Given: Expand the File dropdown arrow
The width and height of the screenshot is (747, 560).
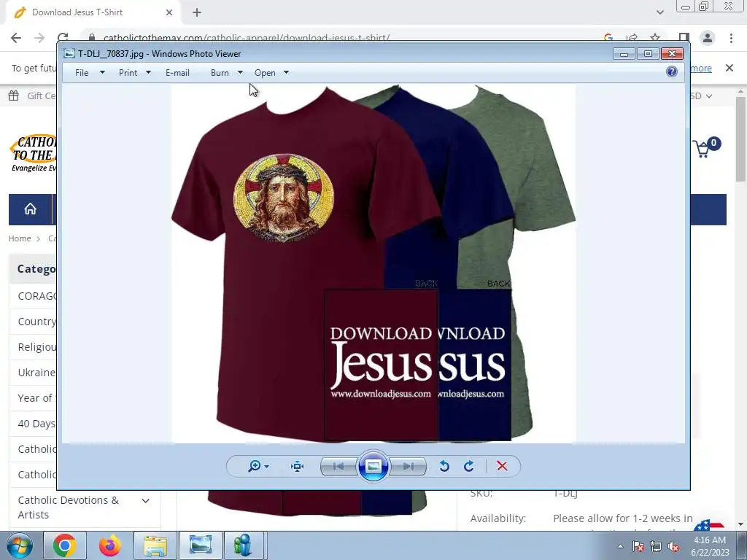Looking at the screenshot, I should tap(102, 72).
